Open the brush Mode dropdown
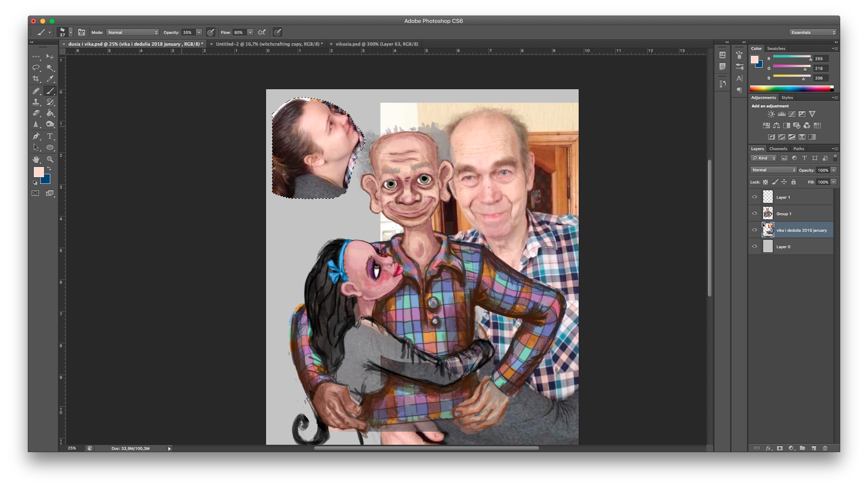 pyautogui.click(x=133, y=33)
